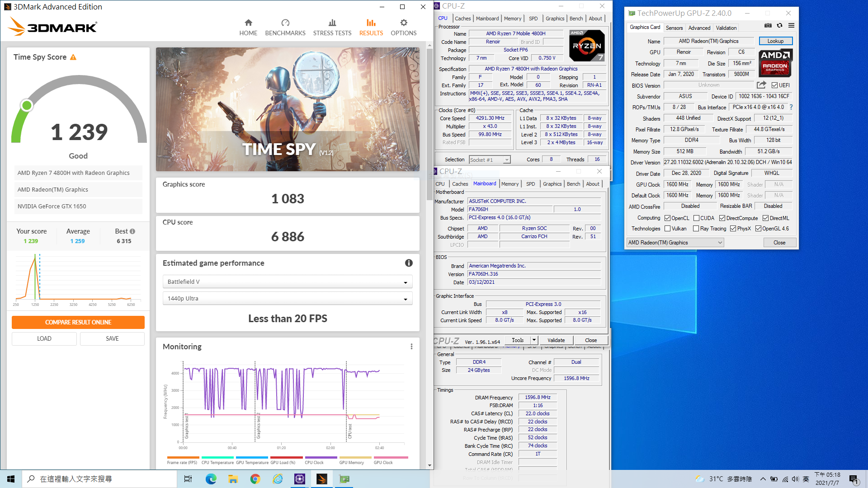Open Bench tab in top CPU-Z window
The width and height of the screenshot is (868, 488).
pos(576,19)
